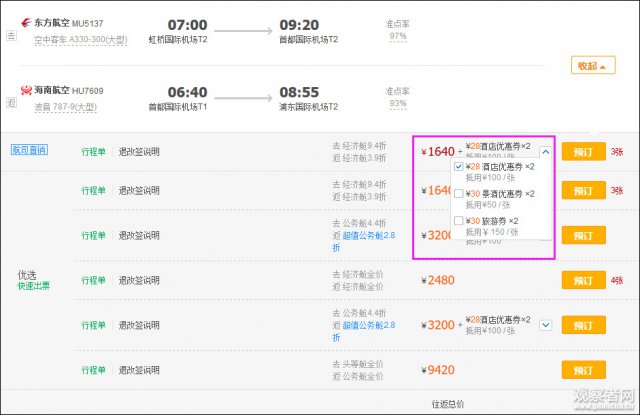Click 浦东国际机场T2 arrival airport

[309, 107]
